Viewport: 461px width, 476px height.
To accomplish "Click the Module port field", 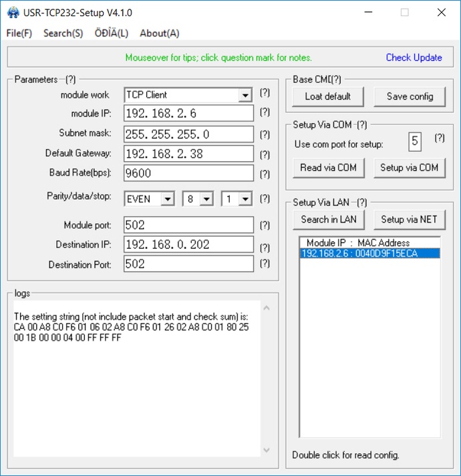I will 188,225.
